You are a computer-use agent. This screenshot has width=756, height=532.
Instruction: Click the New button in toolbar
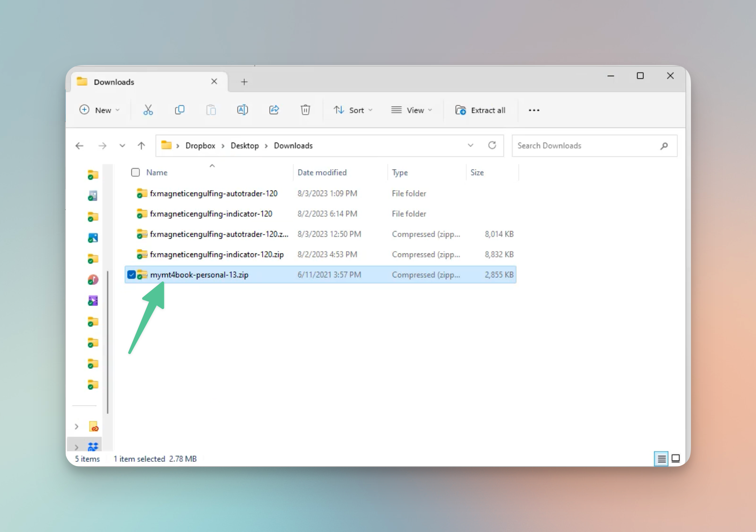coord(100,110)
